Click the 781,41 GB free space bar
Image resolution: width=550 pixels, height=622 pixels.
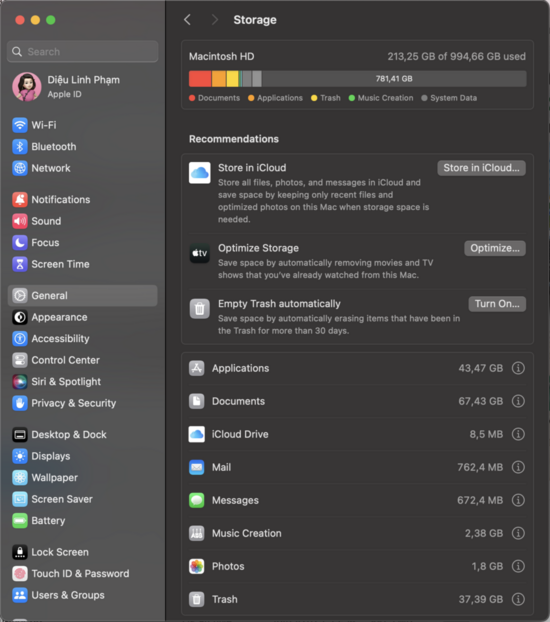point(394,79)
